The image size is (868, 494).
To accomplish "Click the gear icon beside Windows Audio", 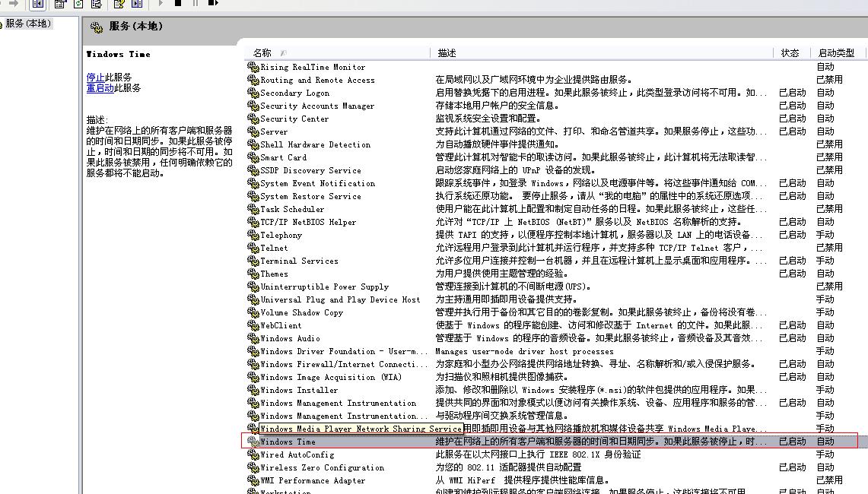I will pyautogui.click(x=253, y=338).
